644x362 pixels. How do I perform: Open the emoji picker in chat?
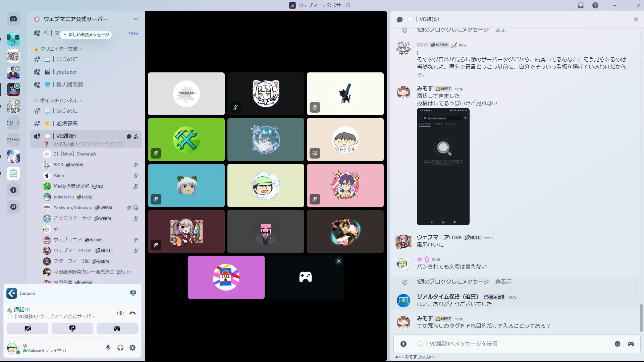(617, 344)
